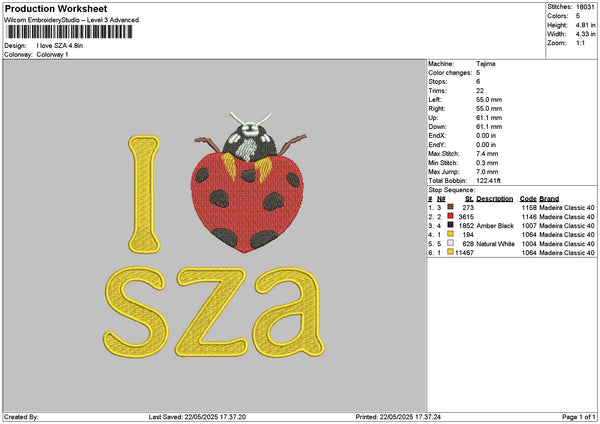The height and width of the screenshot is (424, 600).
Task: Click the yellow swatch in stop row 6
Action: point(450,252)
